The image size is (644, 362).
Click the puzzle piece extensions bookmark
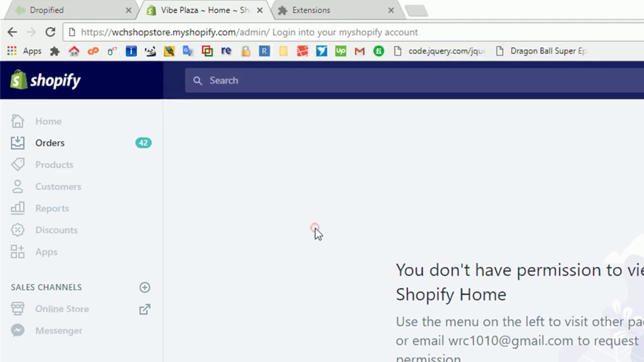[55, 51]
